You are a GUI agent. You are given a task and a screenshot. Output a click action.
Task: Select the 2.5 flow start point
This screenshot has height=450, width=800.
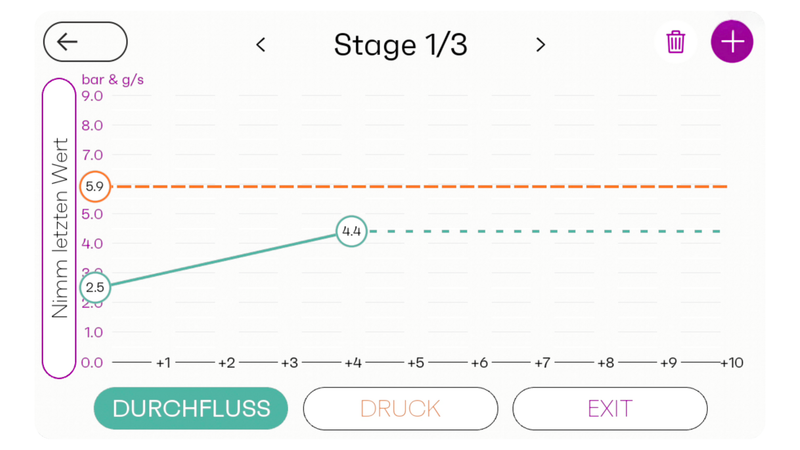click(x=95, y=288)
